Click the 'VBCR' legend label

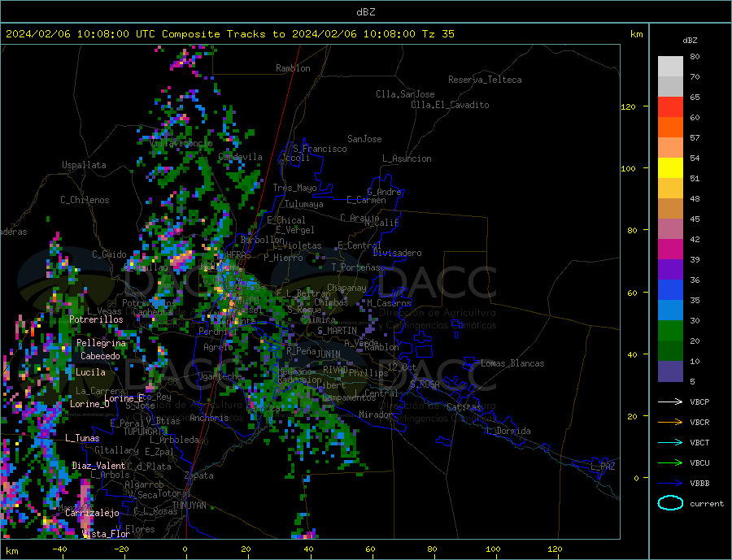click(699, 422)
